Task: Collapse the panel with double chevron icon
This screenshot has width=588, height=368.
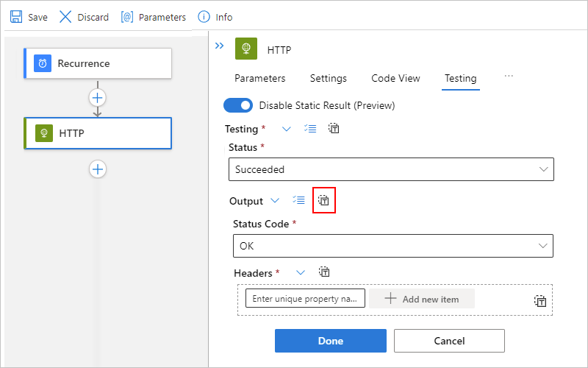Action: tap(219, 46)
